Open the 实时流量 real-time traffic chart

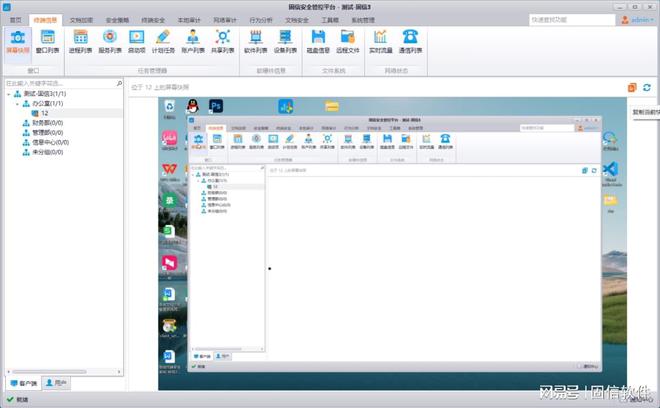click(x=381, y=42)
